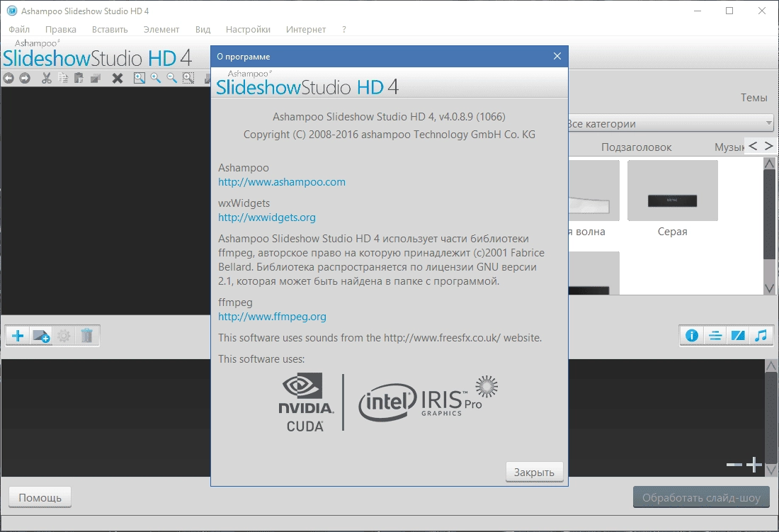Click the black X Delete toolbar icon

(x=118, y=78)
